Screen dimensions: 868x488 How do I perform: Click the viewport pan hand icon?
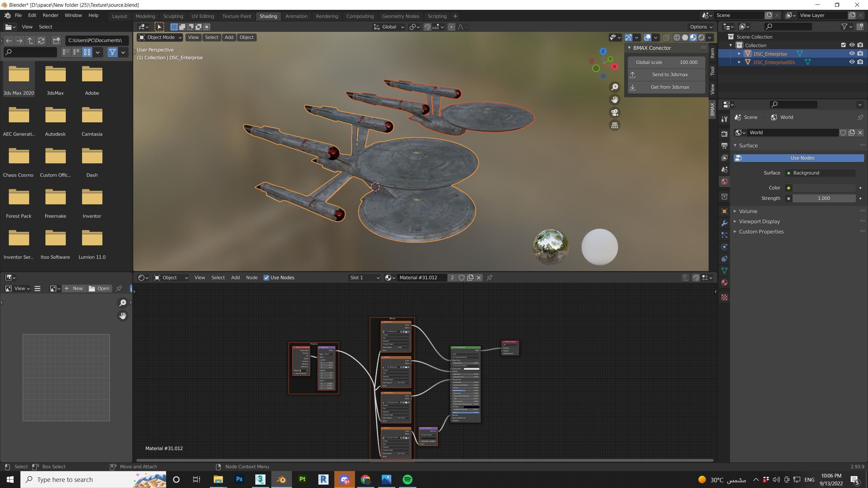[x=615, y=100]
